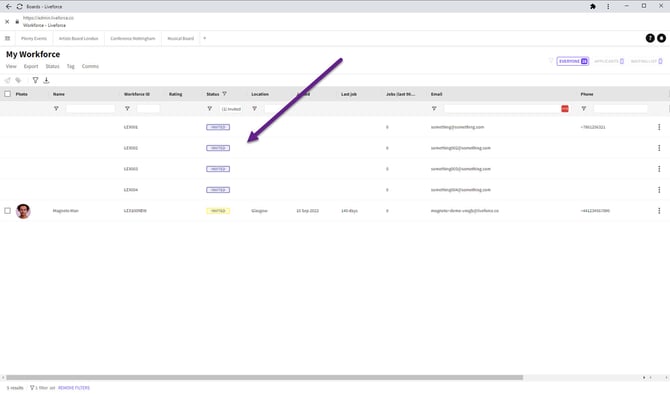Click the toolbar filter funnel icon
Image resolution: width=670 pixels, height=394 pixels.
35,80
